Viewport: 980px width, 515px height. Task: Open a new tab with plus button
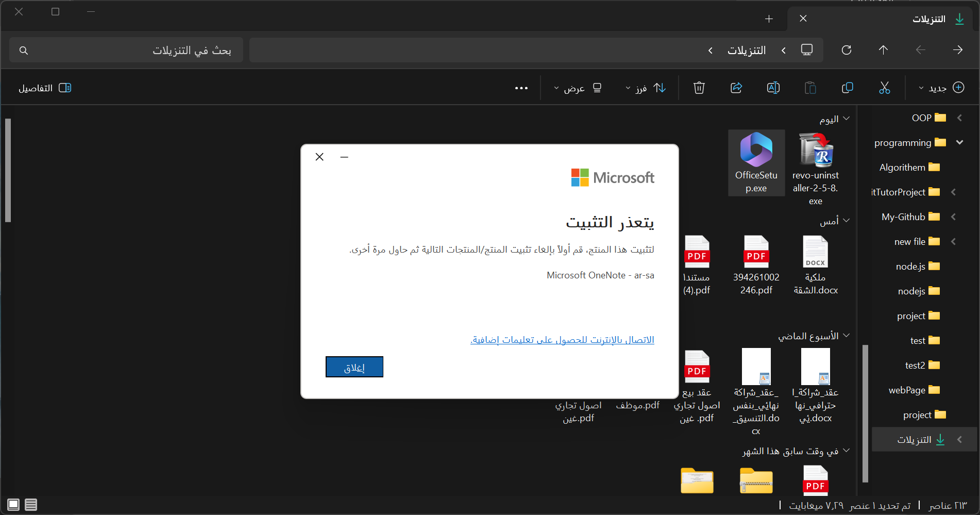coord(769,19)
